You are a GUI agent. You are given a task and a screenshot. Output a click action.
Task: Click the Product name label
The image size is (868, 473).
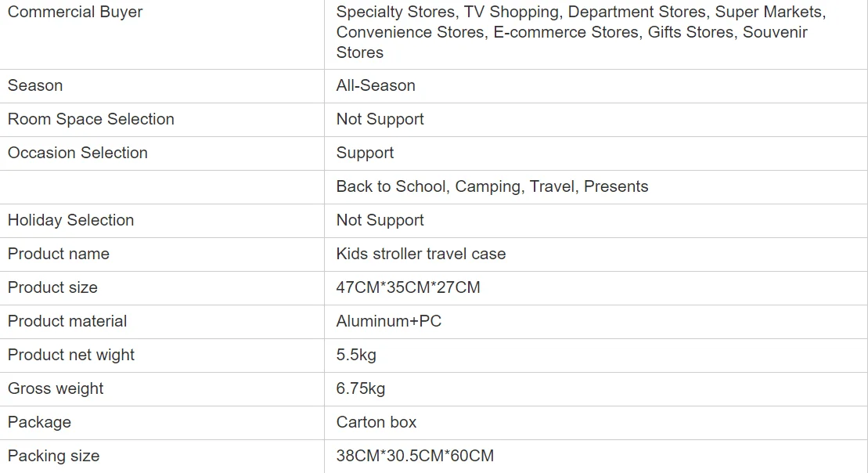tap(59, 254)
